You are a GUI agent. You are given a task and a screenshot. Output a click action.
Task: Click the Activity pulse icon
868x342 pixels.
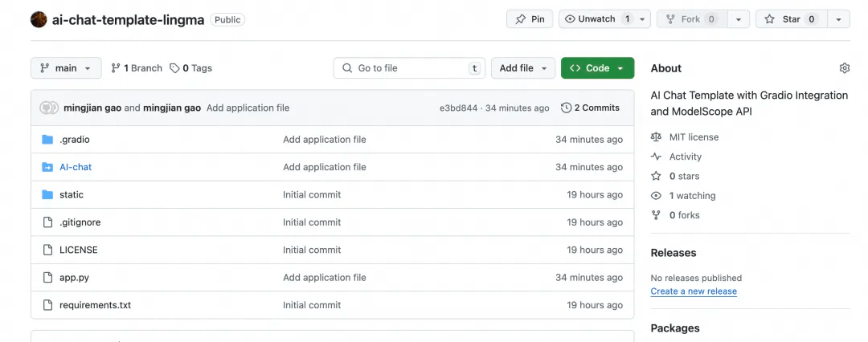pos(656,157)
